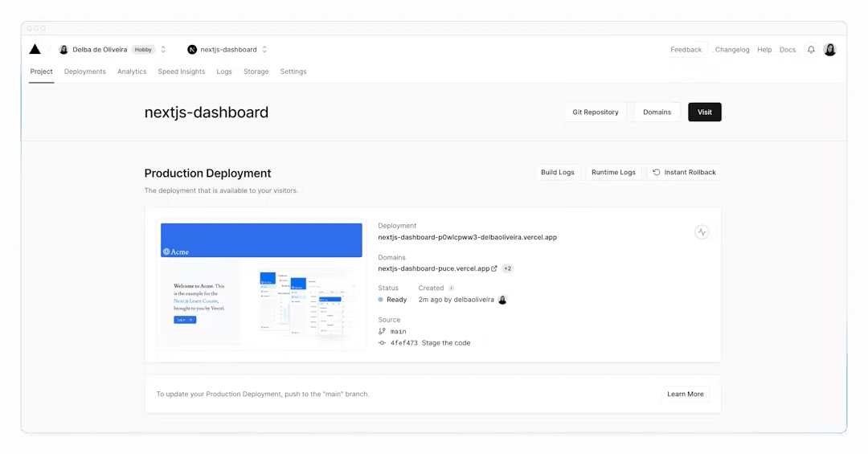Click the nextjs-dashboard project name in header
The image size is (868, 454).
tap(228, 50)
